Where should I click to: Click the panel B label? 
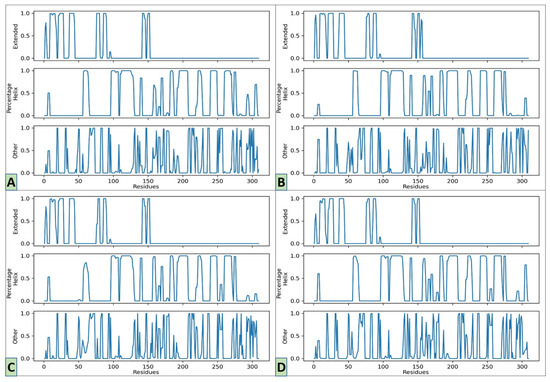point(281,182)
